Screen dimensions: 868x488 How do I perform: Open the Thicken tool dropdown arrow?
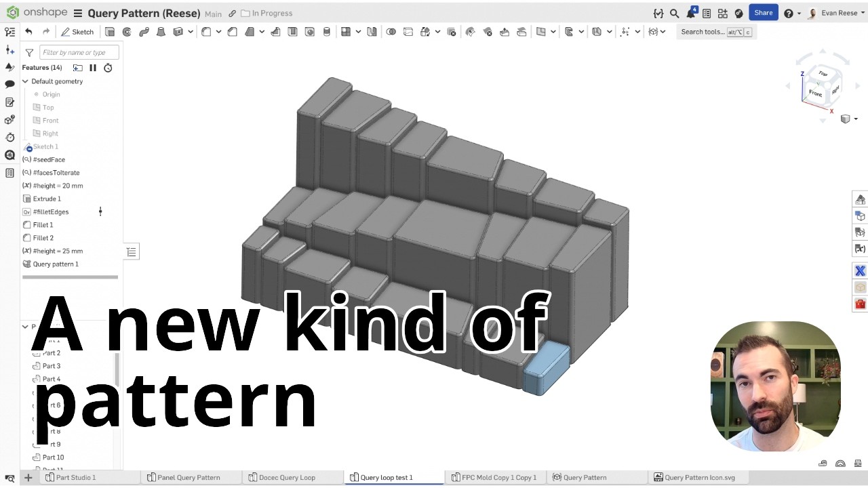tap(190, 32)
